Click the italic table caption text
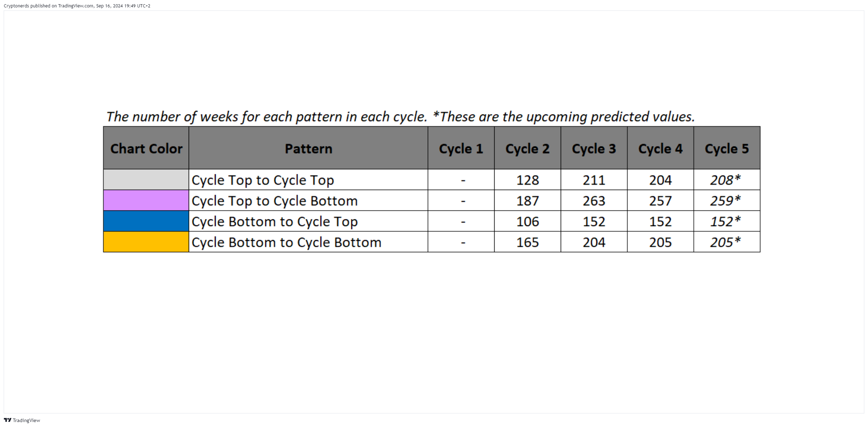 (x=401, y=117)
